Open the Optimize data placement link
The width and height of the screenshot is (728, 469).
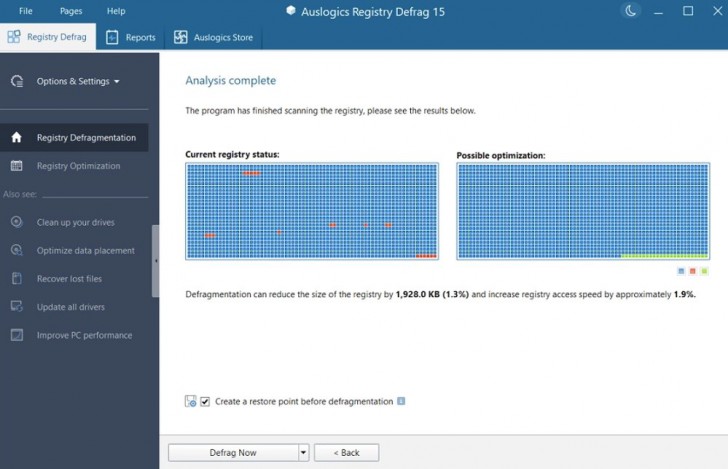coord(85,251)
